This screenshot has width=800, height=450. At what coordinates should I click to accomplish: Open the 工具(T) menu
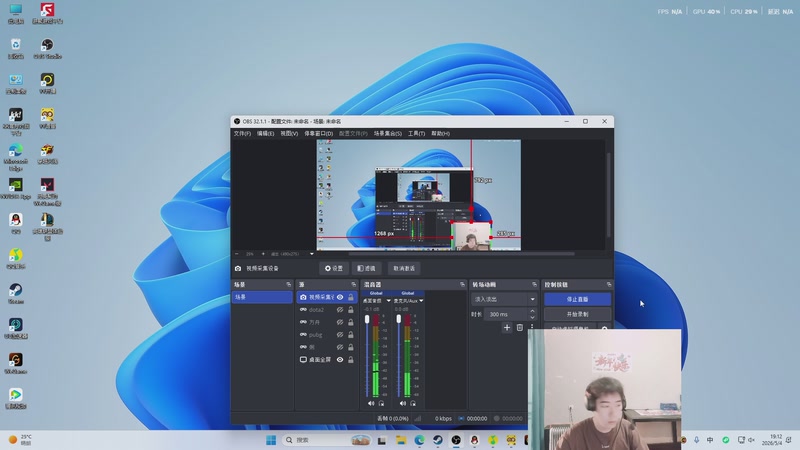(x=416, y=134)
